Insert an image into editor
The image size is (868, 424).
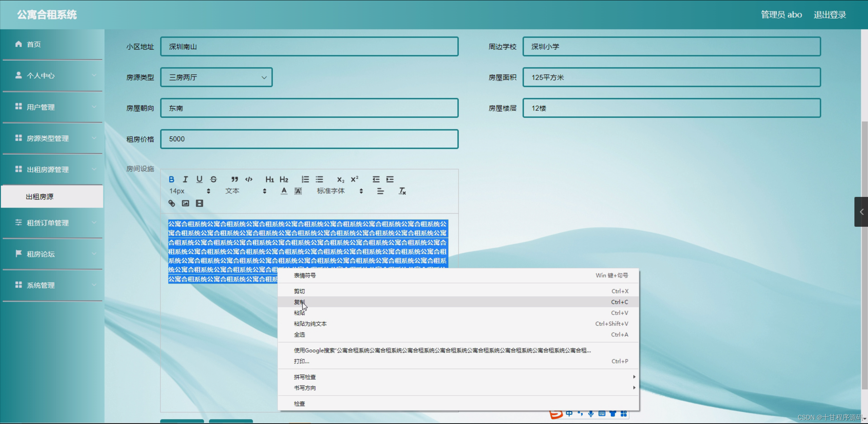pos(186,203)
